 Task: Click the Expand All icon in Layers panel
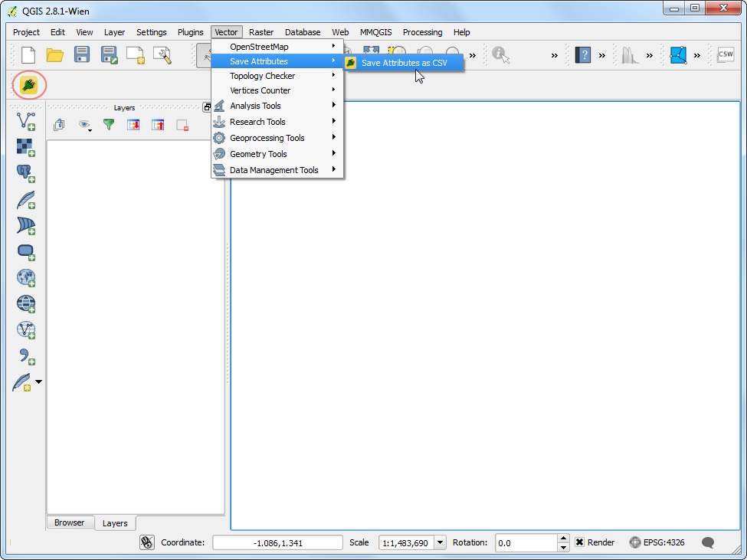pyautogui.click(x=133, y=125)
